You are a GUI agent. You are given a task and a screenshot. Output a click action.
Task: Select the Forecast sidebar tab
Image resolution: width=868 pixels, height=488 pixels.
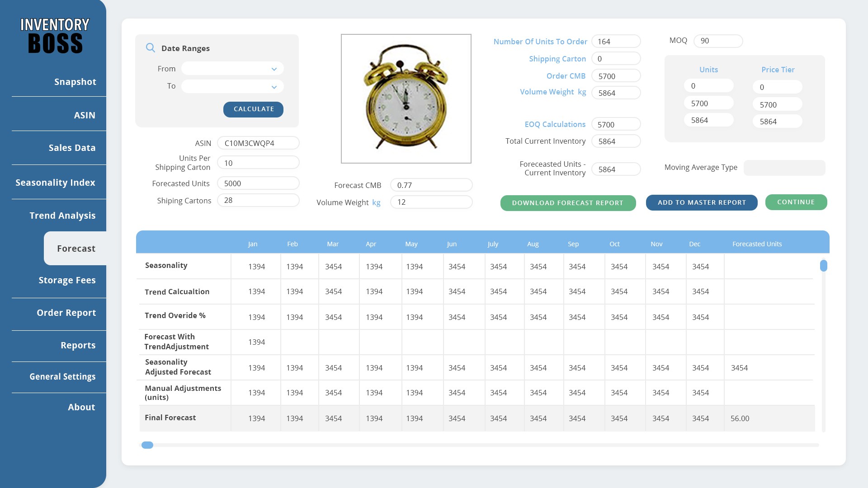tap(76, 249)
